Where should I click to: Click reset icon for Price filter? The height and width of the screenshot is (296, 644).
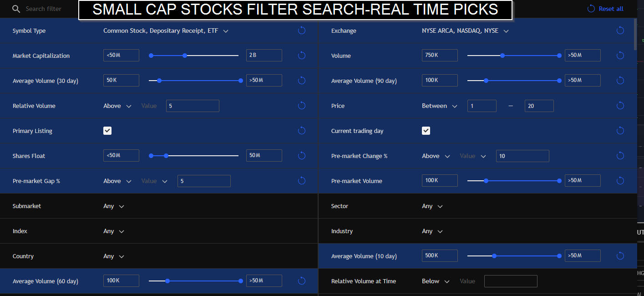click(620, 106)
